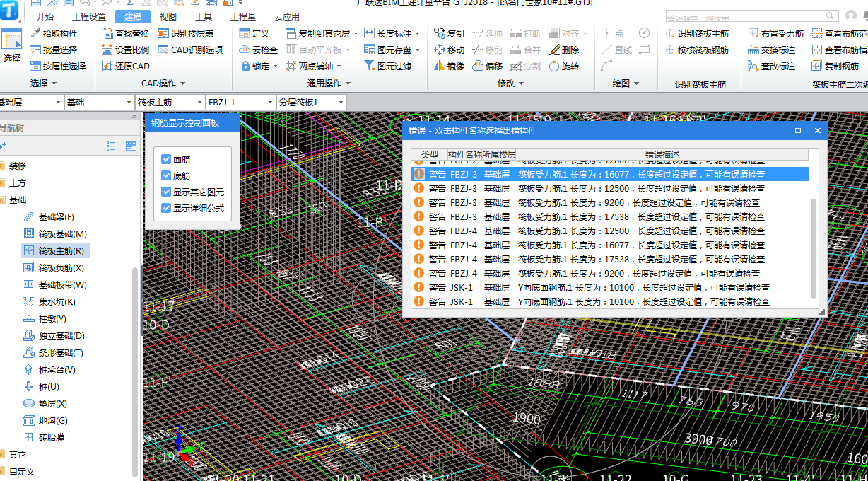Click 交换标注 swap annotation tool
Viewport: 868px width, 481px height.
[771, 50]
